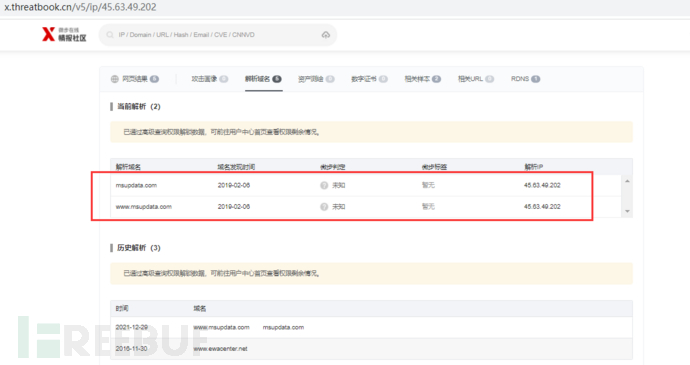This screenshot has width=690, height=365.
Task: Click the 域名 column header in history table
Action: coord(199,309)
